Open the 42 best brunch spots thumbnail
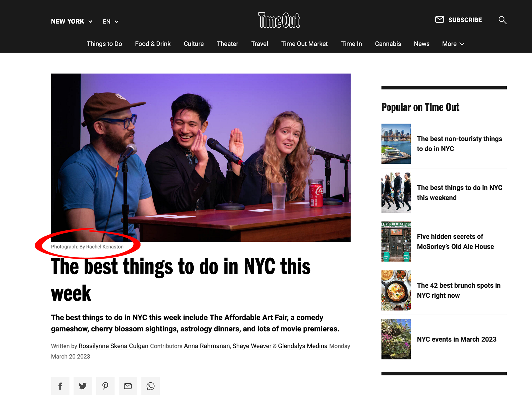532x402 pixels. (x=396, y=290)
